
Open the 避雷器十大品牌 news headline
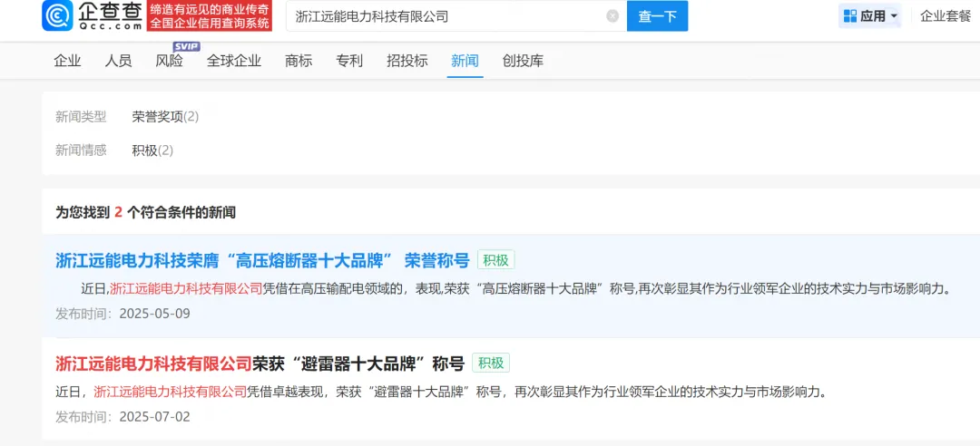click(x=260, y=363)
